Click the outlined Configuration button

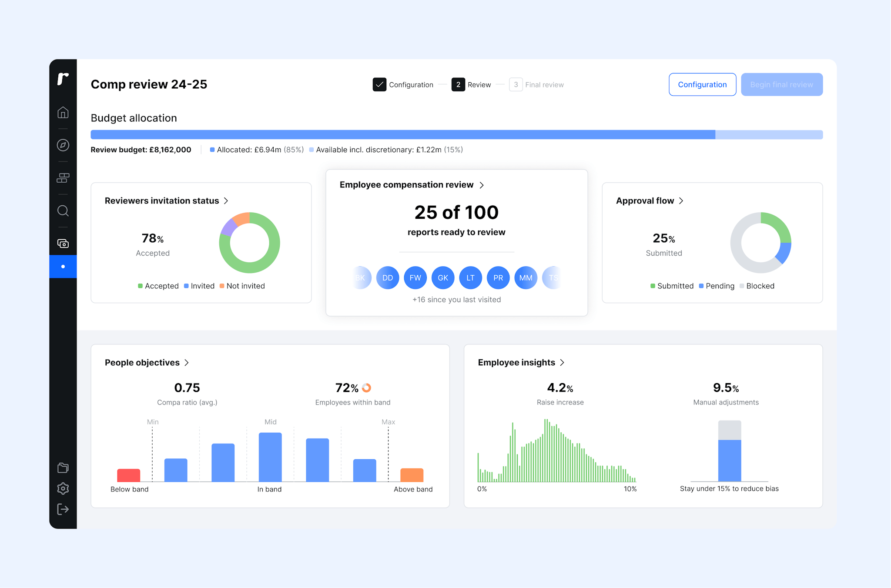coord(702,84)
